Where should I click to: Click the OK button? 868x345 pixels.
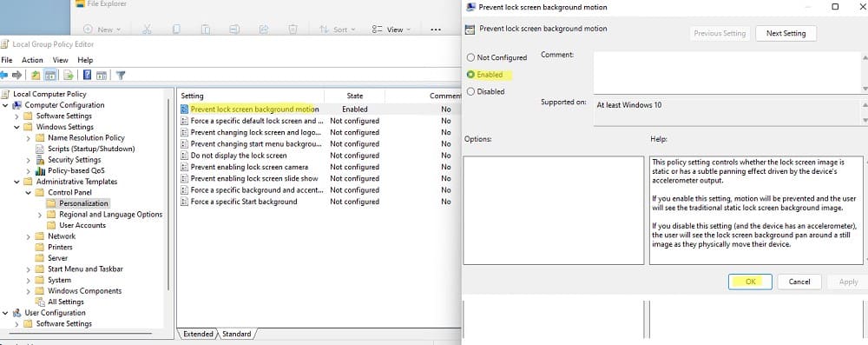(x=751, y=282)
